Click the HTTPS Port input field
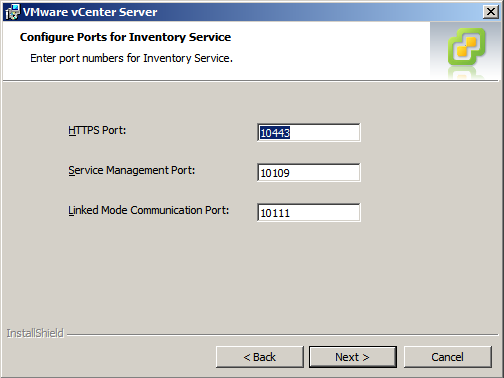The height and width of the screenshot is (378, 504). pos(309,132)
